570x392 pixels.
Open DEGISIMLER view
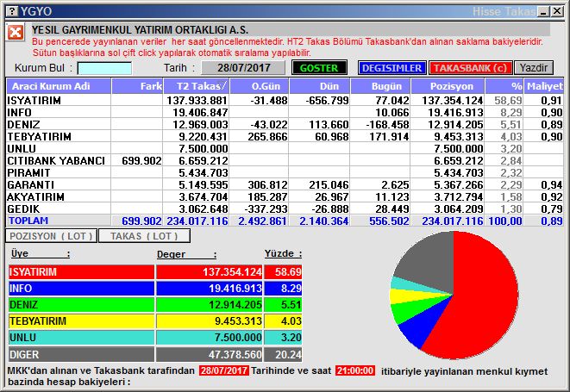coord(392,68)
